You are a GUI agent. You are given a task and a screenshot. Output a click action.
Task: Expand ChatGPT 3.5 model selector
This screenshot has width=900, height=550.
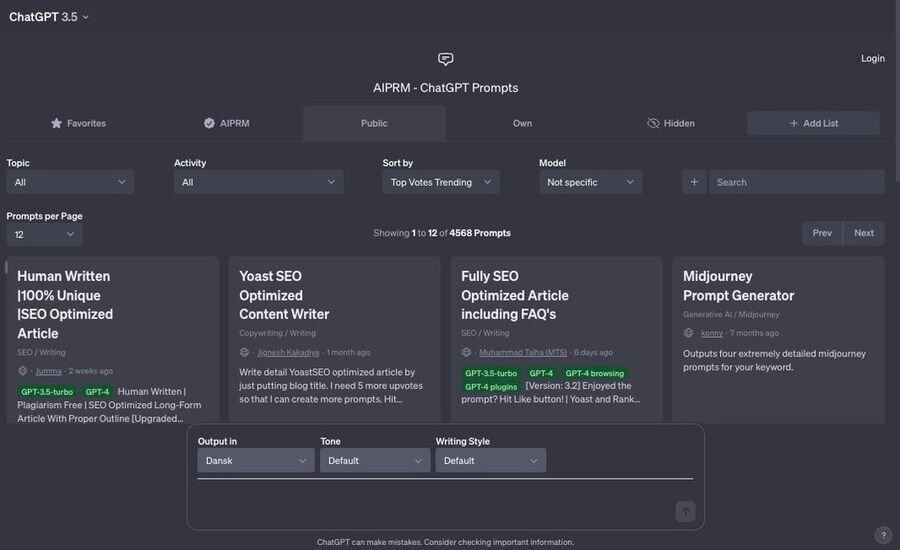[x=49, y=17]
